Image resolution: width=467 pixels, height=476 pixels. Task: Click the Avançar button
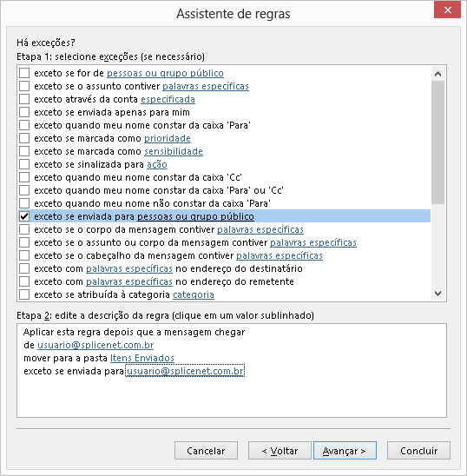(x=345, y=451)
